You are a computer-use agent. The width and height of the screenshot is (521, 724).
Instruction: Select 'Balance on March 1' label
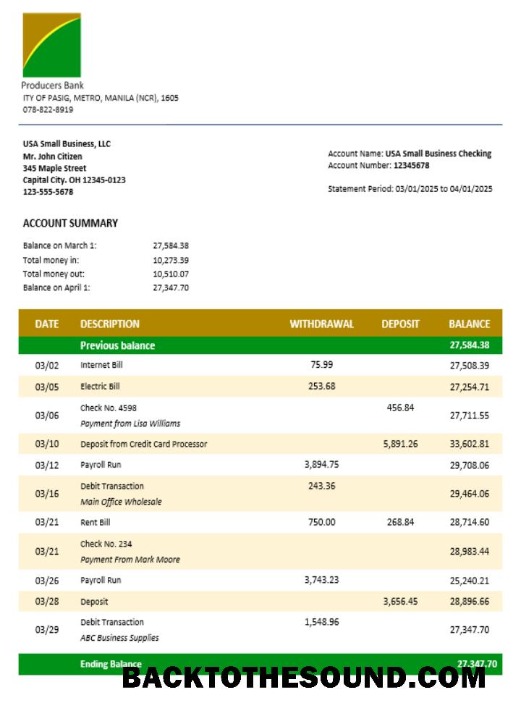[x=60, y=246]
